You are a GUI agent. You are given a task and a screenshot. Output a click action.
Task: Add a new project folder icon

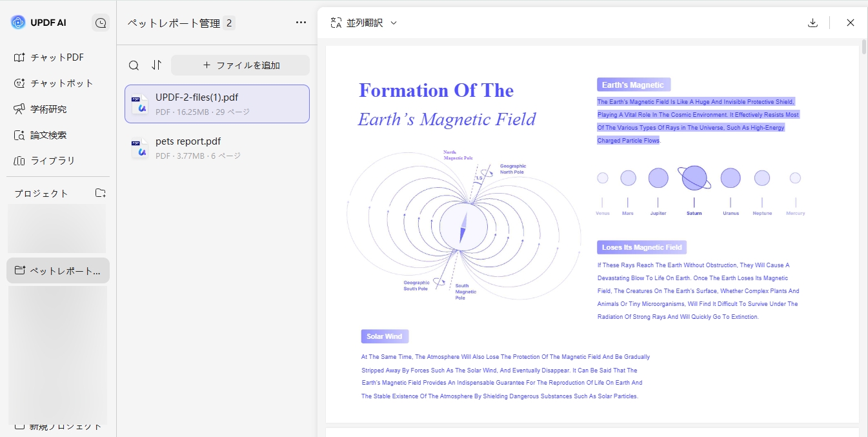[101, 193]
